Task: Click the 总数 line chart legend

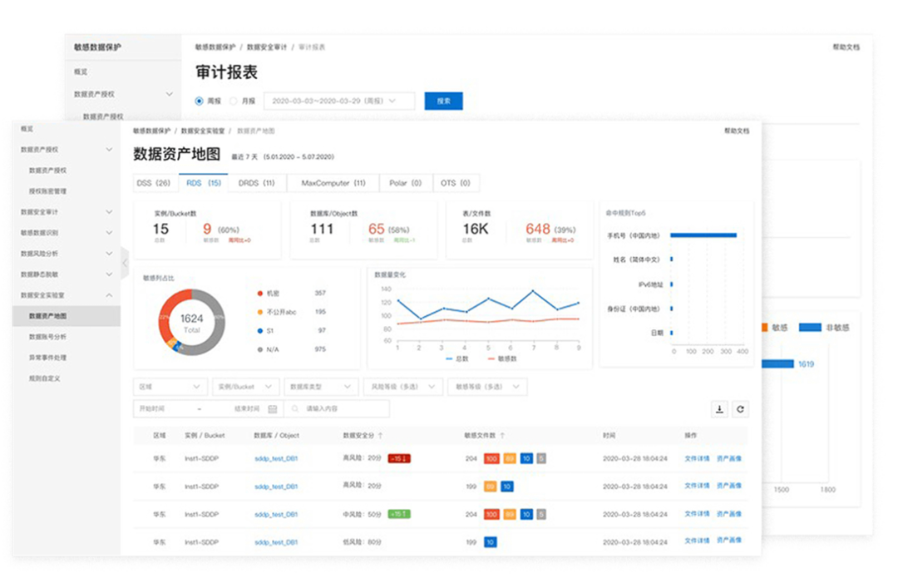Action: [x=457, y=358]
